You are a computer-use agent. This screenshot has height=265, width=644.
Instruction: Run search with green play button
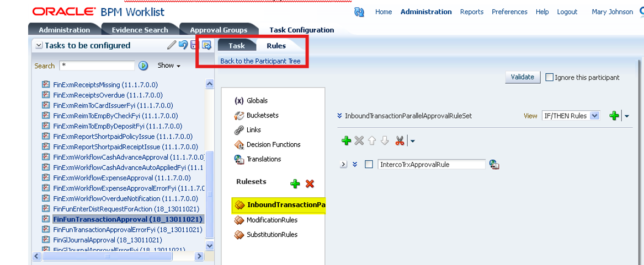pos(143,66)
